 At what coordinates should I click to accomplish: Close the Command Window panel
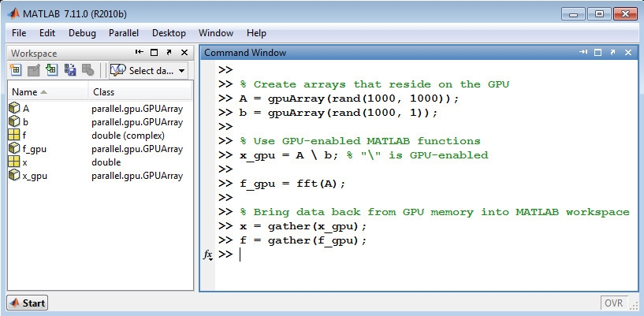click(x=628, y=52)
